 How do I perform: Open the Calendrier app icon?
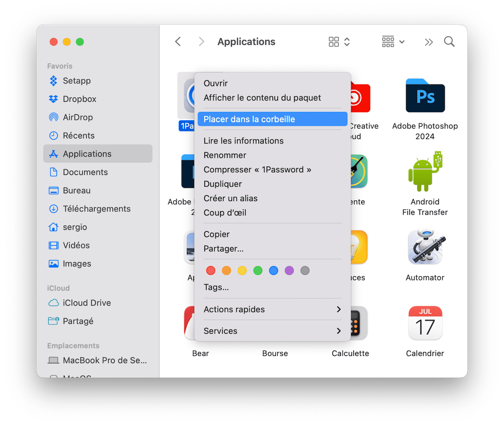pos(425,323)
